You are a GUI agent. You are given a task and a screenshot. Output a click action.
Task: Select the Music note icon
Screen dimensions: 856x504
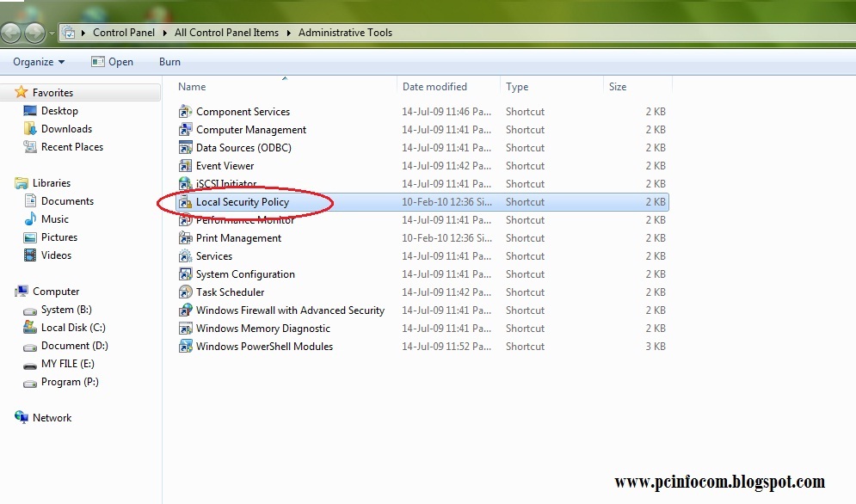30,219
